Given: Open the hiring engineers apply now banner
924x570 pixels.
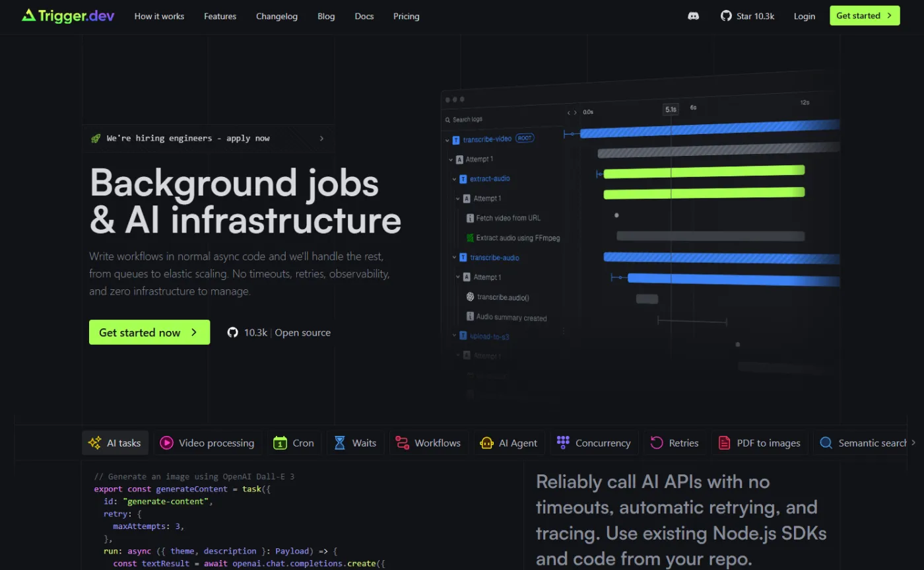Looking at the screenshot, I should pos(209,138).
